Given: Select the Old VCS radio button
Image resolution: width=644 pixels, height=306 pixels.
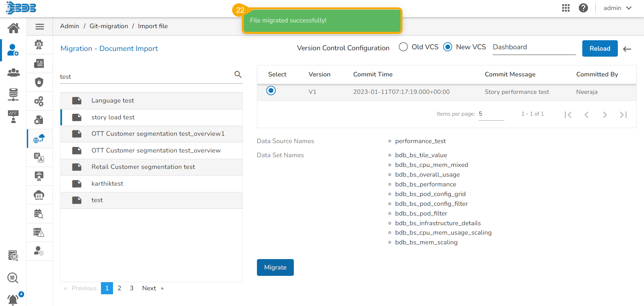Looking at the screenshot, I should click(x=403, y=47).
